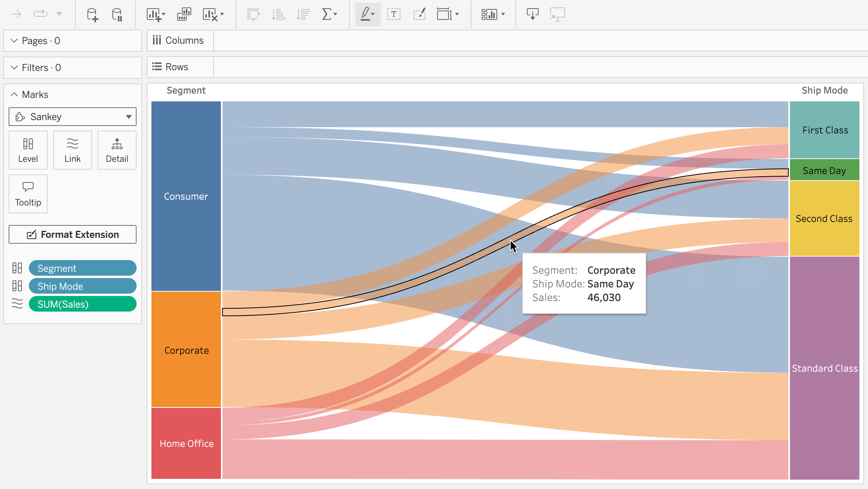Expand the Pages shelf chevron
868x489 pixels.
click(14, 41)
